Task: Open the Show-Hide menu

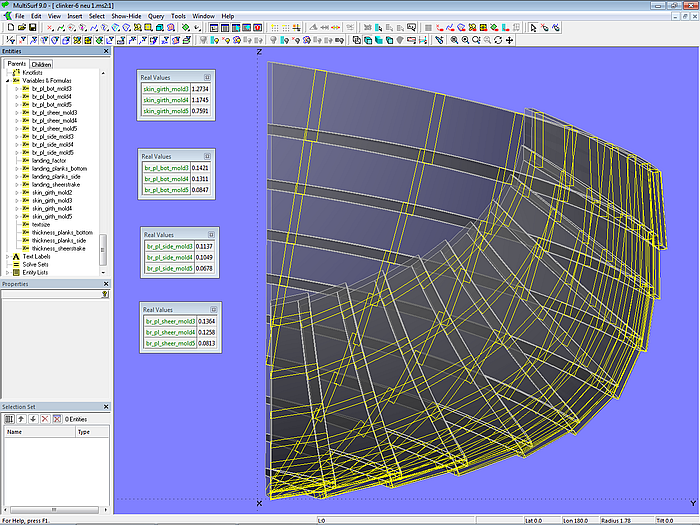Action: click(126, 16)
